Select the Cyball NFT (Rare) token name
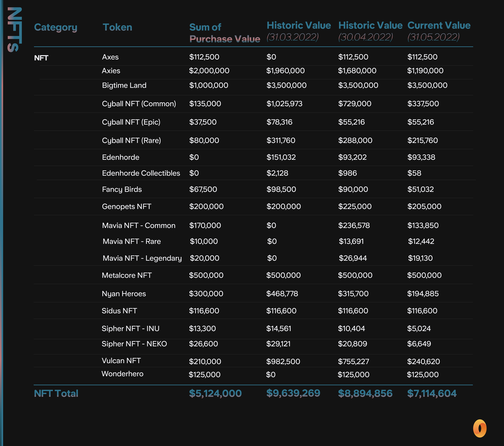Image resolution: width=504 pixels, height=446 pixels. click(131, 140)
